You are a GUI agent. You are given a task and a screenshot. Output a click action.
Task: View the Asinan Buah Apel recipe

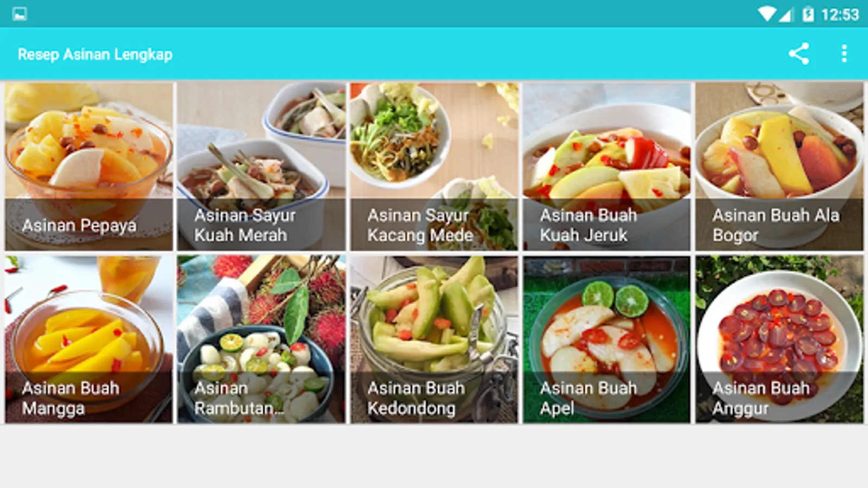click(x=607, y=339)
